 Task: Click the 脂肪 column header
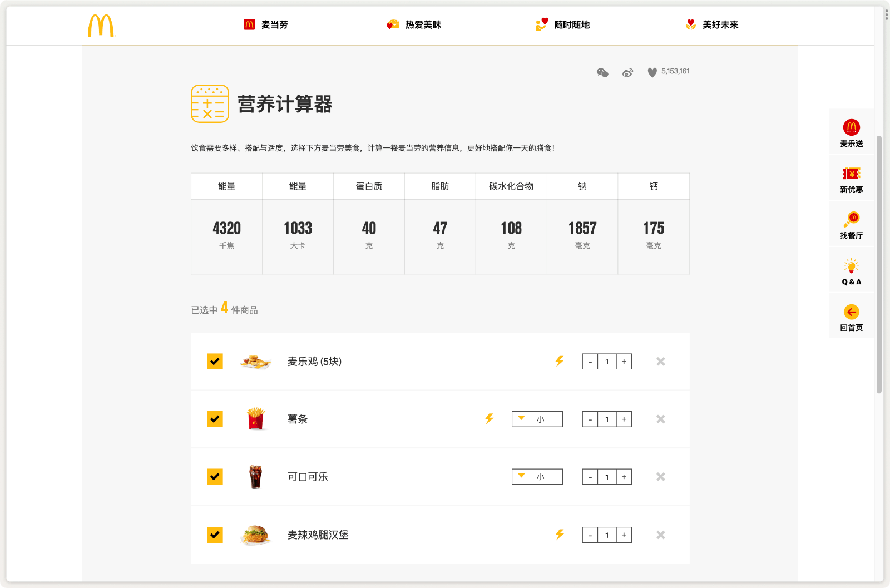[440, 186]
